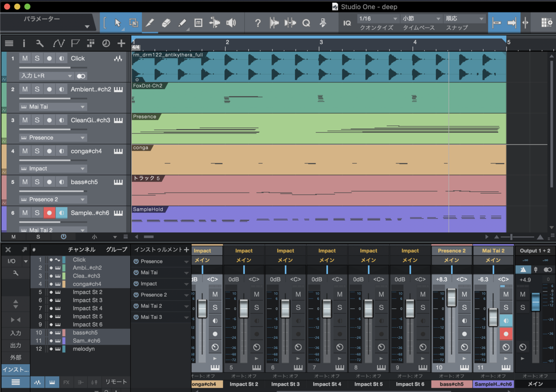Image resolution: width=556 pixels, height=392 pixels.
Task: Open Presence 2 dropdown on bass track
Action: (x=53, y=199)
